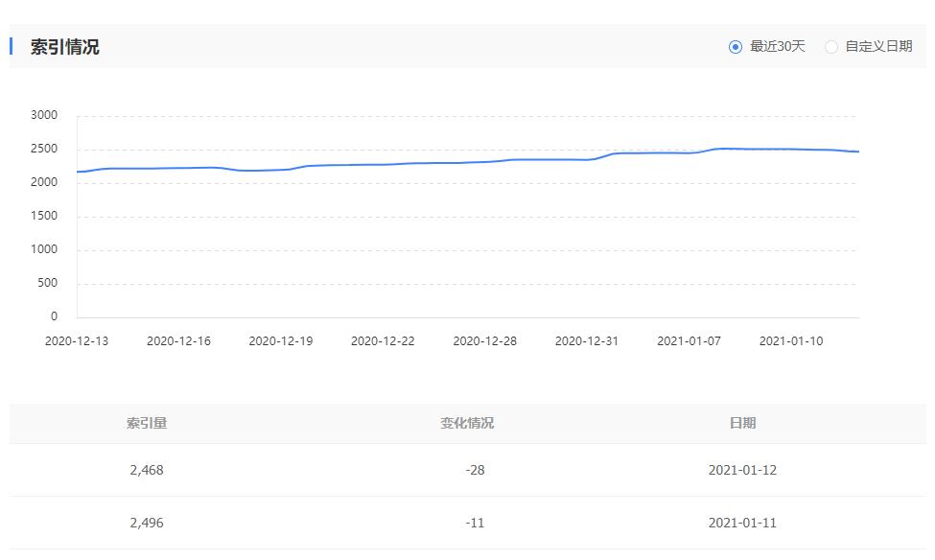This screenshot has height=560, width=935.
Task: Click the 2020-12-13 x-axis label
Action: point(77,341)
